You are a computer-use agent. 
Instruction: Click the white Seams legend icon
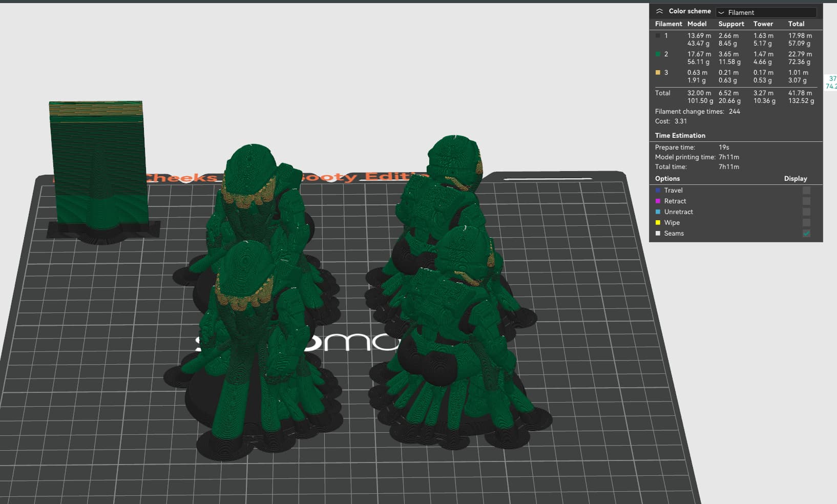(658, 233)
